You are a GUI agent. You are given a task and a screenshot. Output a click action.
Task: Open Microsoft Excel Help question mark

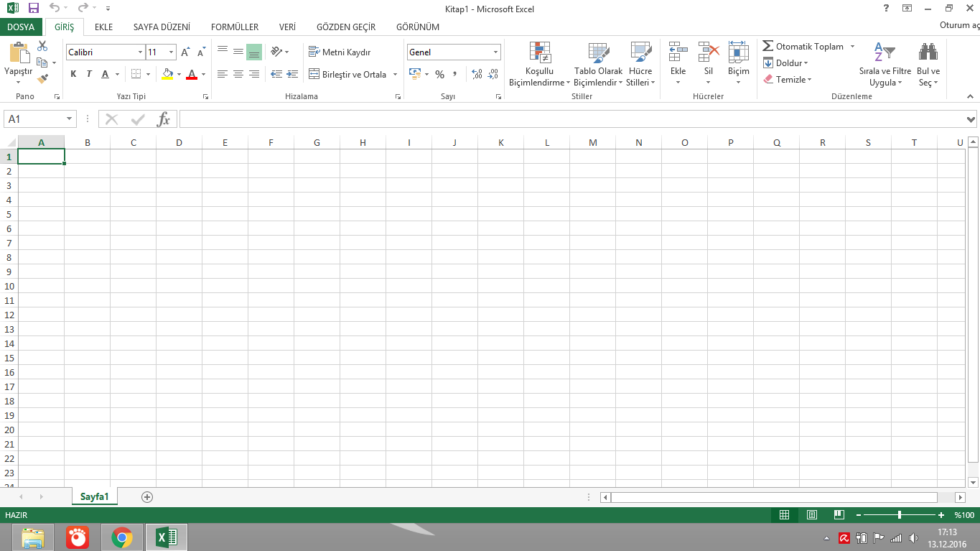(x=887, y=8)
